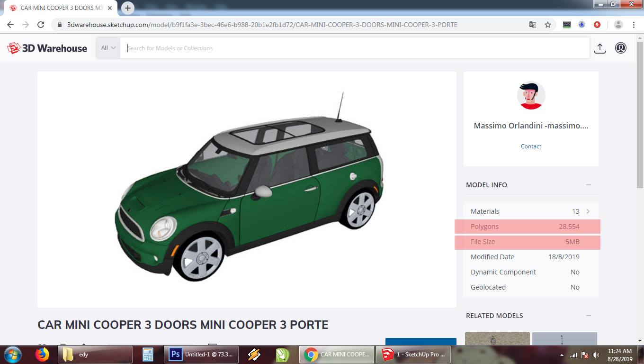Viewport: 644px width, 364px height.
Task: Launch Firefox from the taskbar
Action: pyautogui.click(x=43, y=355)
